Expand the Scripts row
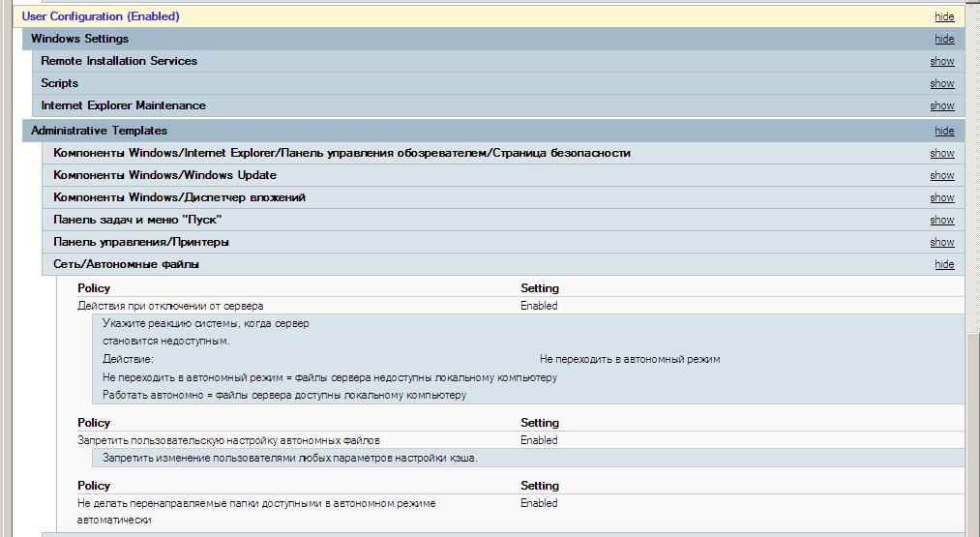Screen dimensions: 980x537 498,83
